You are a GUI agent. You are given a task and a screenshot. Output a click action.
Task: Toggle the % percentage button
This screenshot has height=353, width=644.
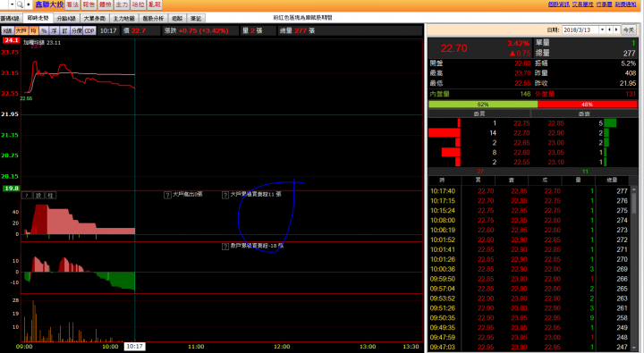click(x=44, y=30)
